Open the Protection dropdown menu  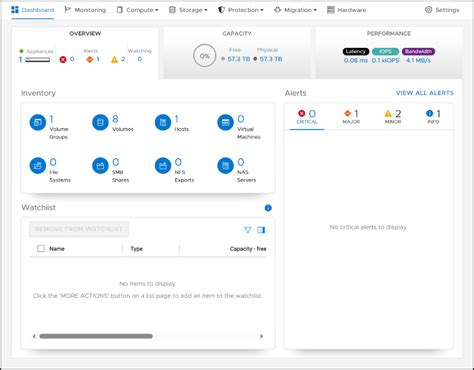click(x=241, y=10)
